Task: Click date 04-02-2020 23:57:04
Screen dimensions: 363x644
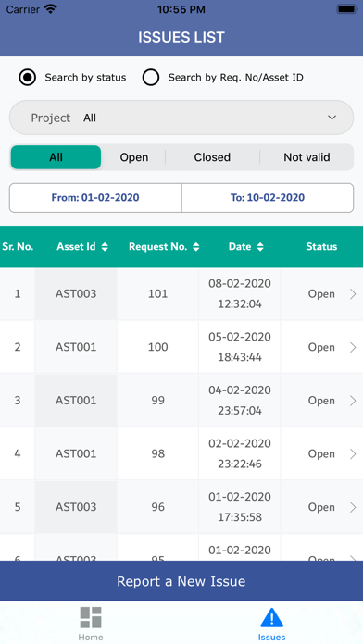Action: (240, 401)
